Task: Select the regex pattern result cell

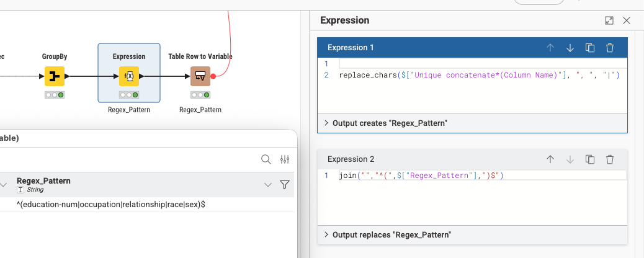Action: (x=112, y=204)
